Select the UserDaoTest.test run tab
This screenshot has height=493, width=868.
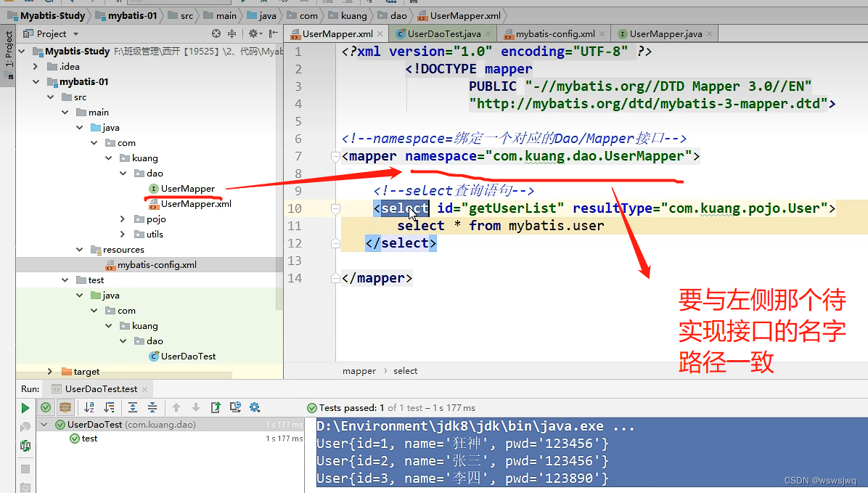coord(100,389)
